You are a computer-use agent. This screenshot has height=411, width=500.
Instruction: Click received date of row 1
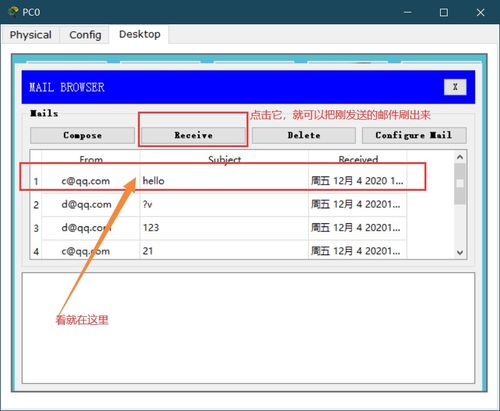tap(357, 181)
